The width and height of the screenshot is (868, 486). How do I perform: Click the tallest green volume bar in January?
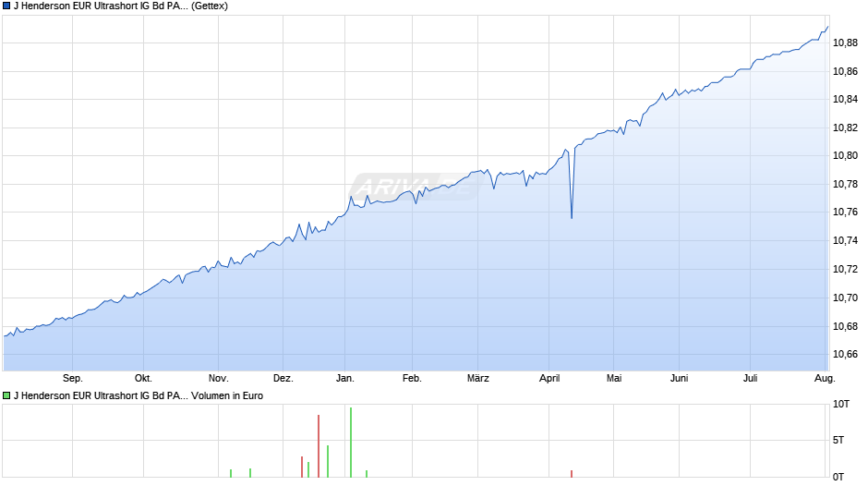point(350,443)
